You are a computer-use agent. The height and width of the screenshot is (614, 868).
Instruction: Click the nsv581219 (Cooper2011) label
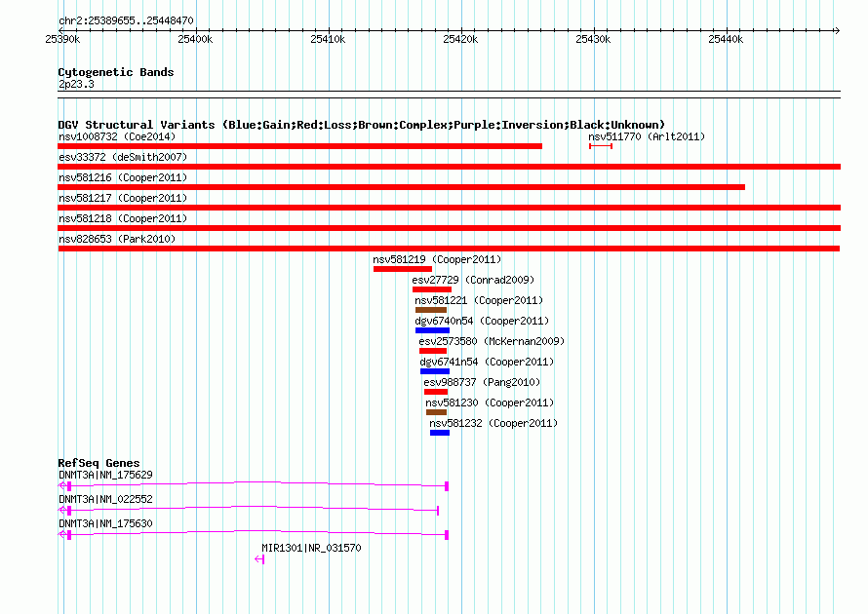coord(437,259)
